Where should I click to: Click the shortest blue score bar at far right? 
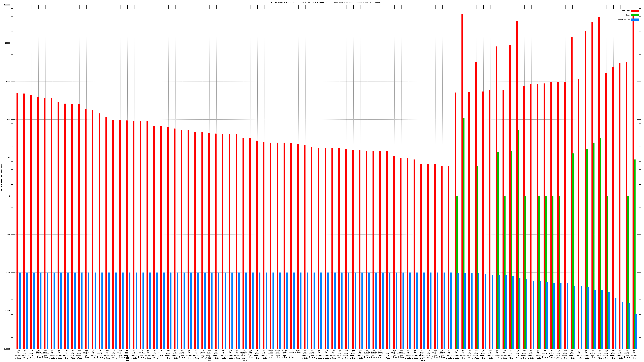[636, 331]
